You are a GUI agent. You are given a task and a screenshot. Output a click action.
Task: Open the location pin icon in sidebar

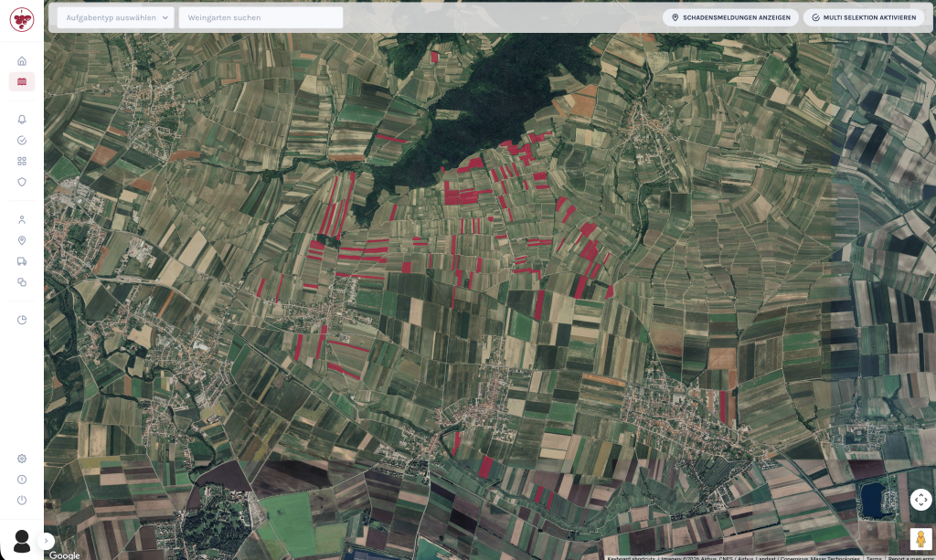click(22, 240)
